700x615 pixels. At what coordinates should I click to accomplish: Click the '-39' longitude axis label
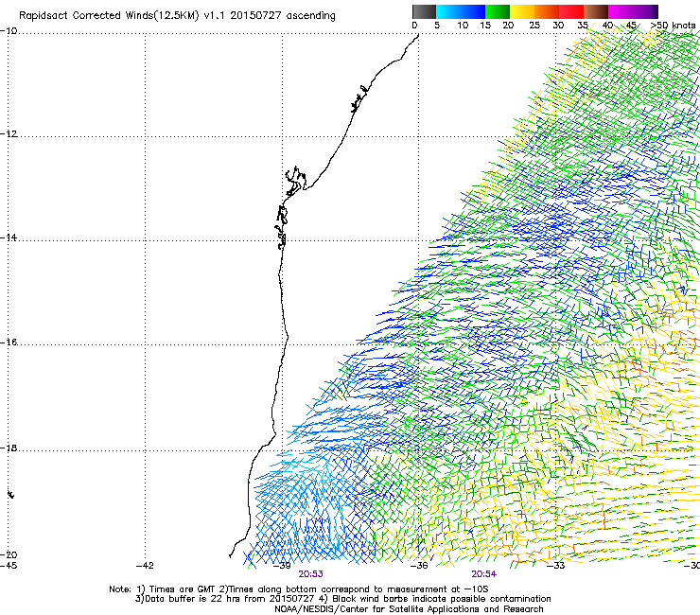(282, 566)
